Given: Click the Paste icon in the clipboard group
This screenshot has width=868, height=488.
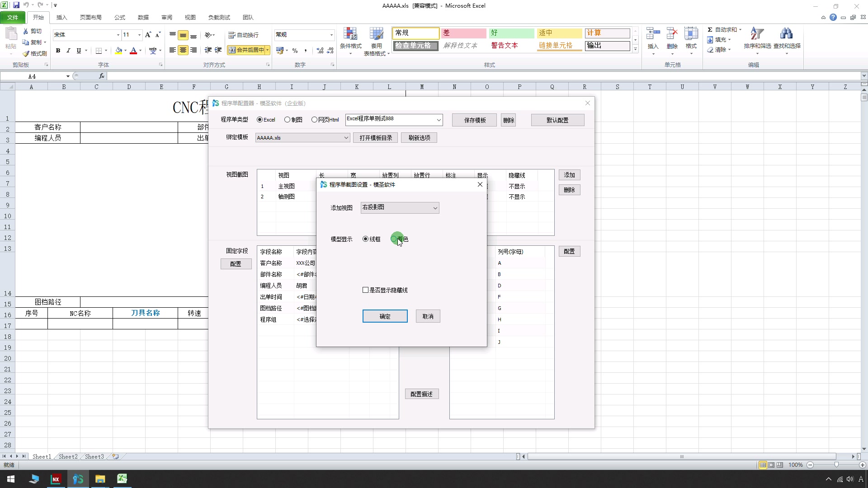Looking at the screenshot, I should tap(11, 34).
